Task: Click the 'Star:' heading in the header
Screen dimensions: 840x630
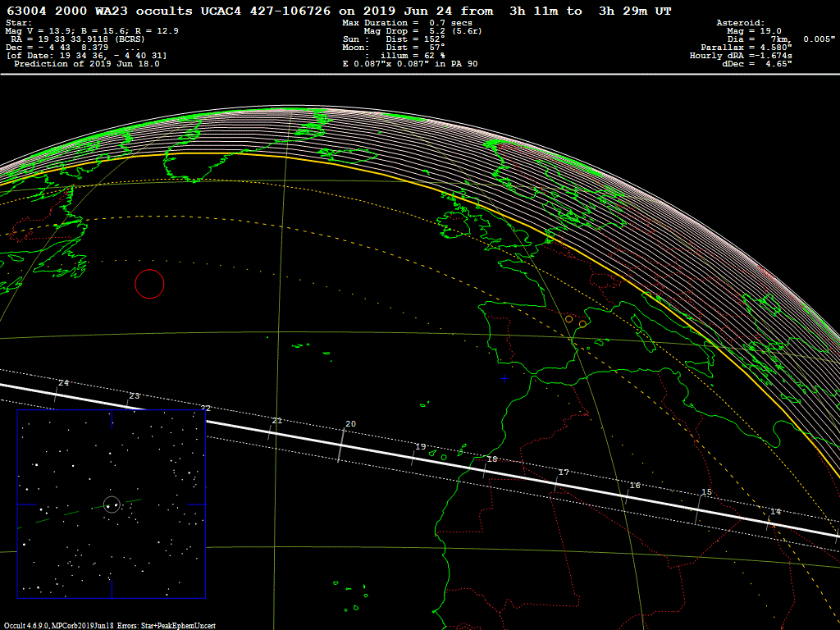Action: point(20,23)
